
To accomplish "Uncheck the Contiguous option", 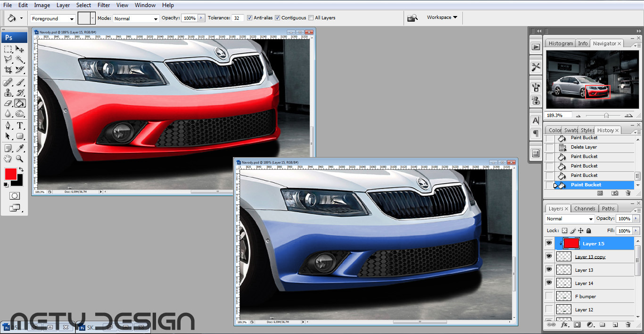I will (277, 18).
